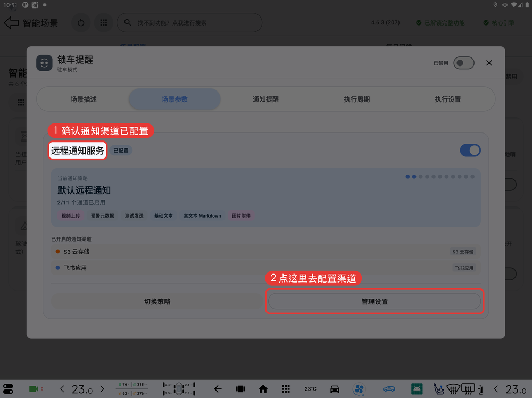This screenshot has width=532, height=398.
Task: Close the 锁车提醒 dialog
Action: point(489,63)
